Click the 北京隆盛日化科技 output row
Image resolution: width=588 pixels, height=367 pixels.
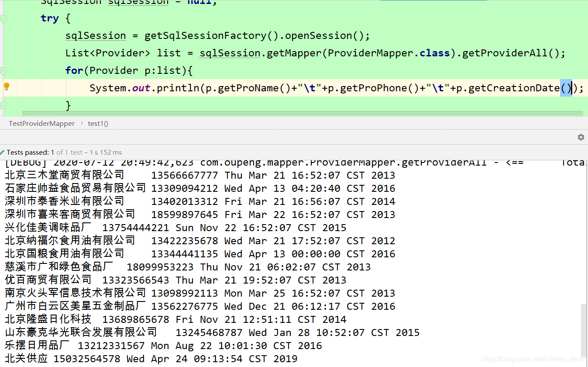point(175,319)
